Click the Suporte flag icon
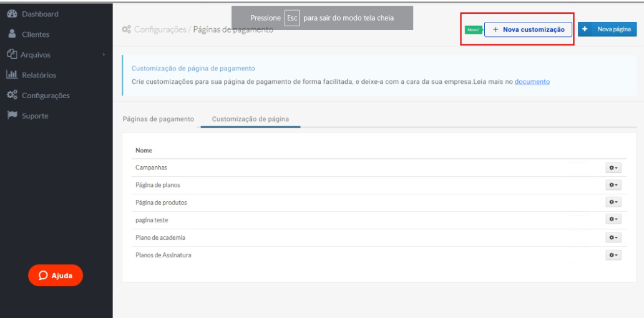The image size is (644, 318). tap(12, 116)
